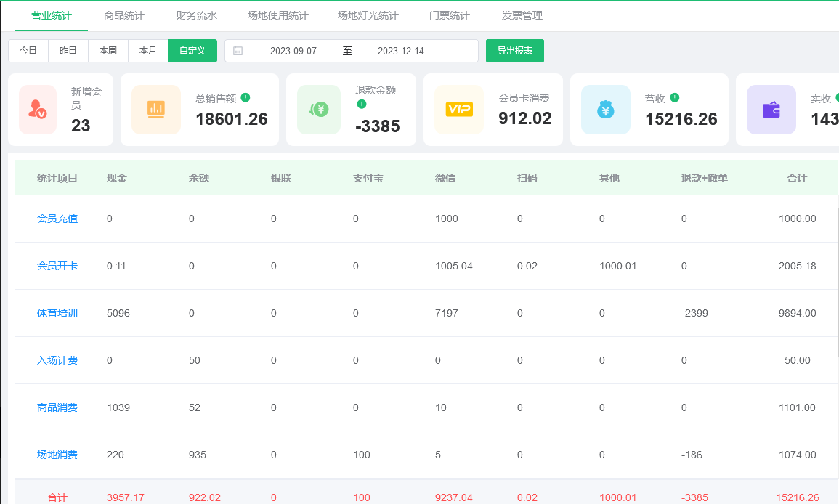This screenshot has height=504, width=839.
Task: Click the blue revenue money bag icon
Action: click(606, 110)
